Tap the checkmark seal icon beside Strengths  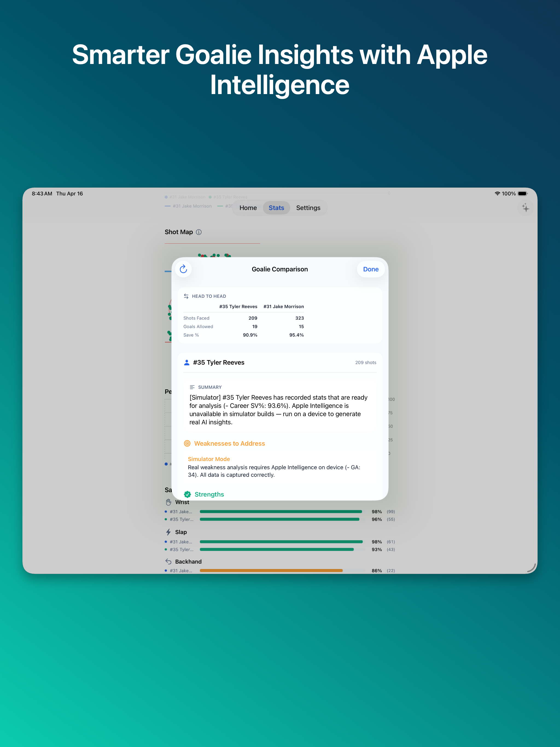tap(188, 494)
